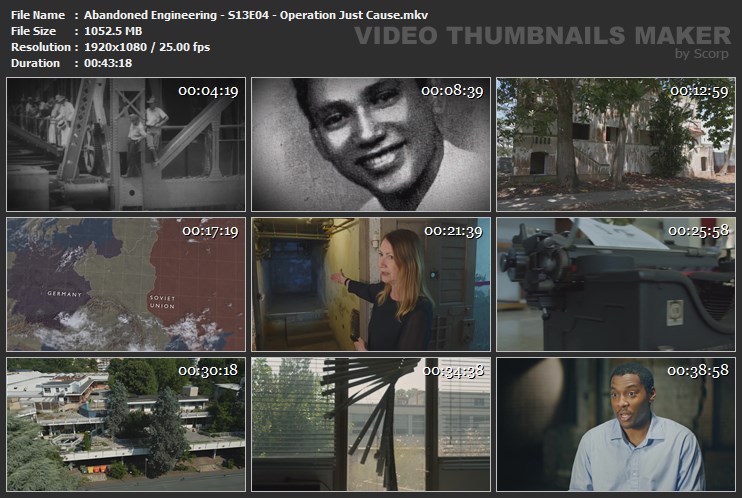Open the Germany and Soviet Union map thumbnail
The height and width of the screenshot is (498, 742).
pos(126,285)
